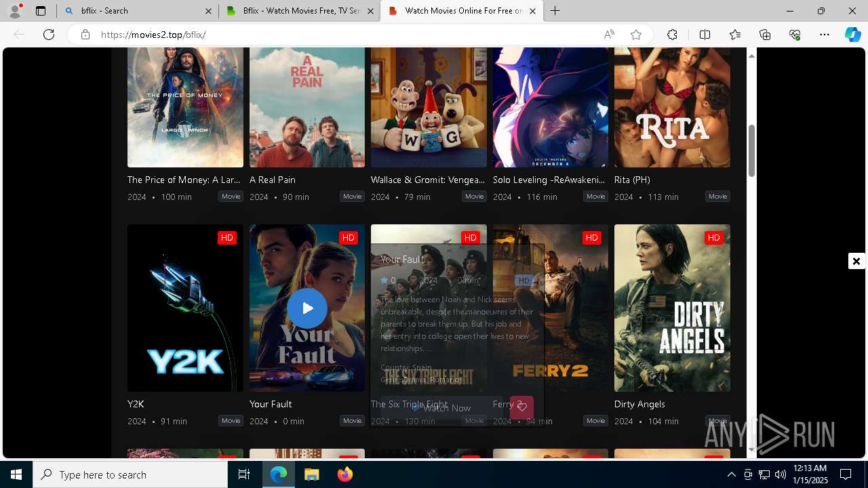Click the address bar URL field

346,35
